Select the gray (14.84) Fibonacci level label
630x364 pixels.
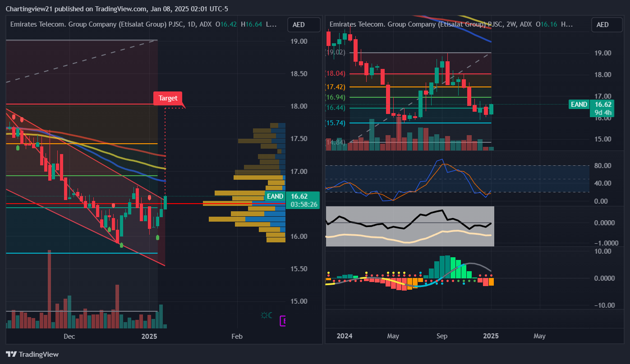[335, 142]
